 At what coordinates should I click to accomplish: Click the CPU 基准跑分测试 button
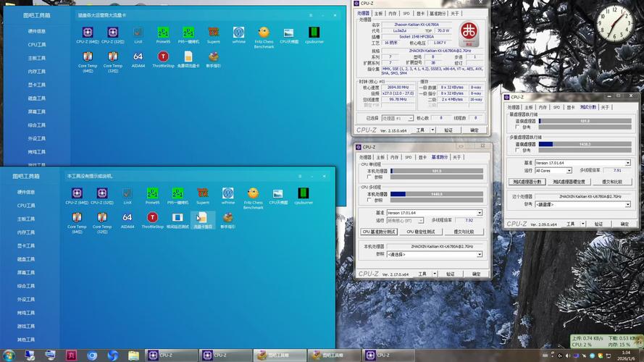(379, 232)
